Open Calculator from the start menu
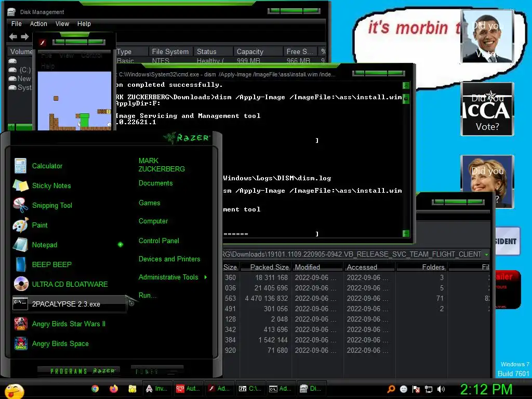 click(47, 166)
